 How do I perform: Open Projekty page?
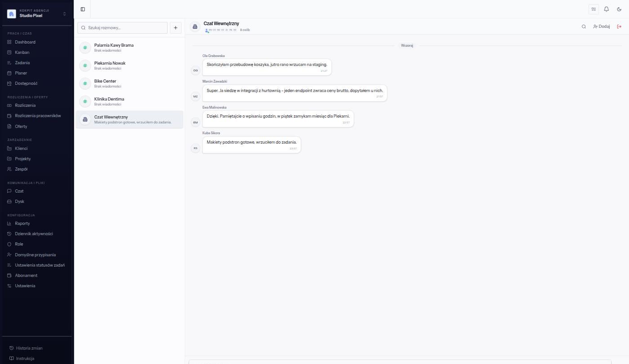tap(37, 159)
